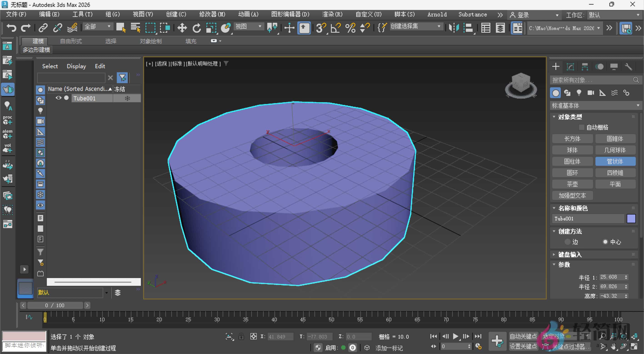644x354 pixels.
Task: Click the 圆柱体 object type button
Action: tap(572, 161)
